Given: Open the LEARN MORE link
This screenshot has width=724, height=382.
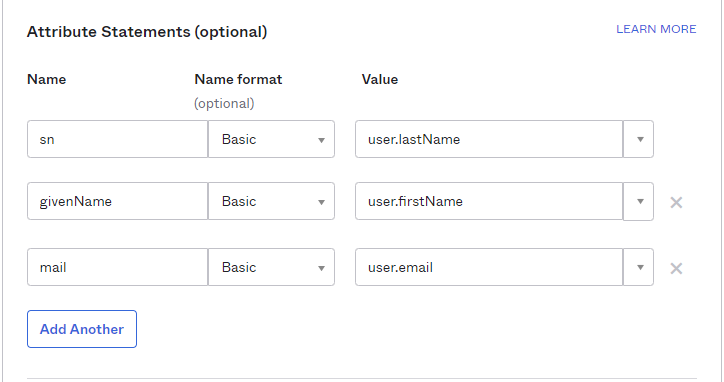Looking at the screenshot, I should coord(656,29).
